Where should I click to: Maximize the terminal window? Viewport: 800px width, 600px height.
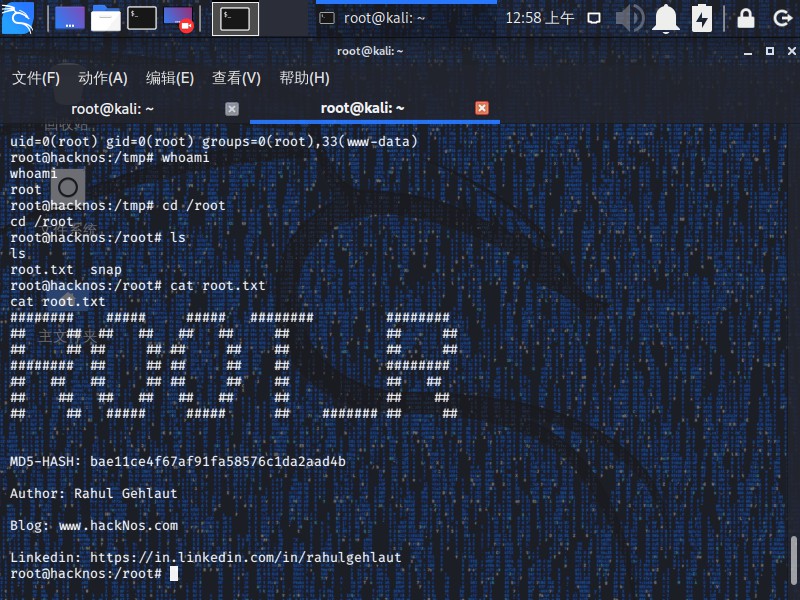pyautogui.click(x=770, y=51)
